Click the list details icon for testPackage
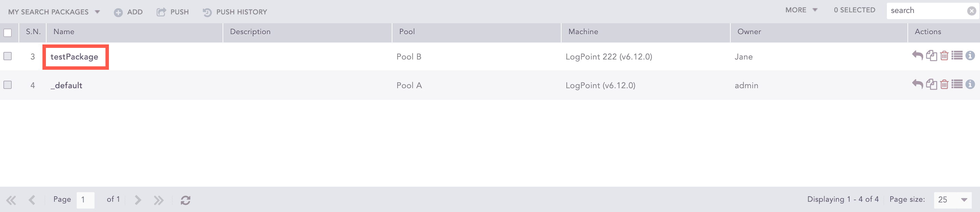This screenshot has width=980, height=212. coord(957,56)
